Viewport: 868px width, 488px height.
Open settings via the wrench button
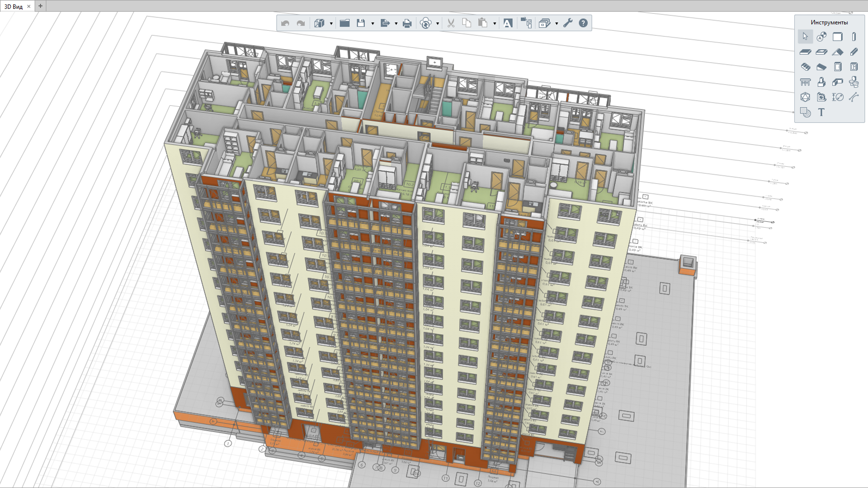click(x=568, y=23)
